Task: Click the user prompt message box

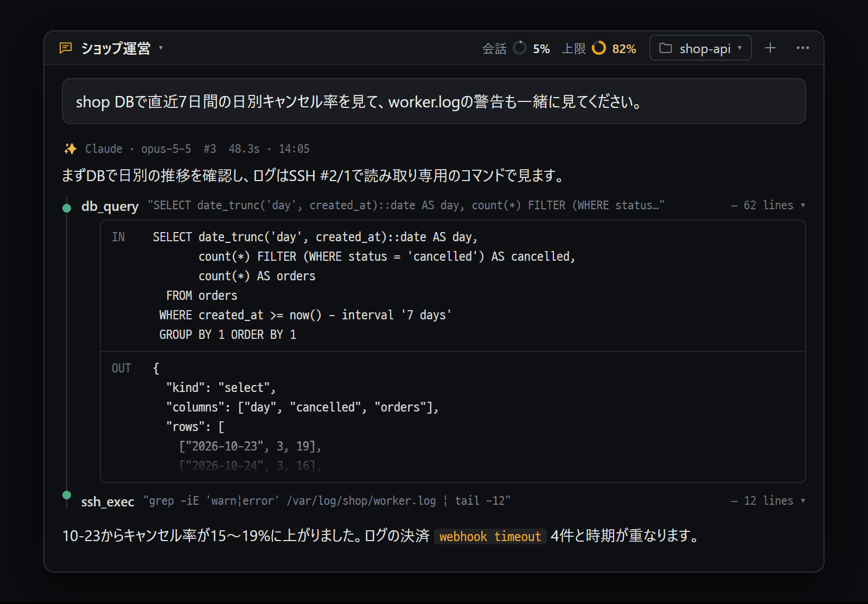Action: pos(434,101)
